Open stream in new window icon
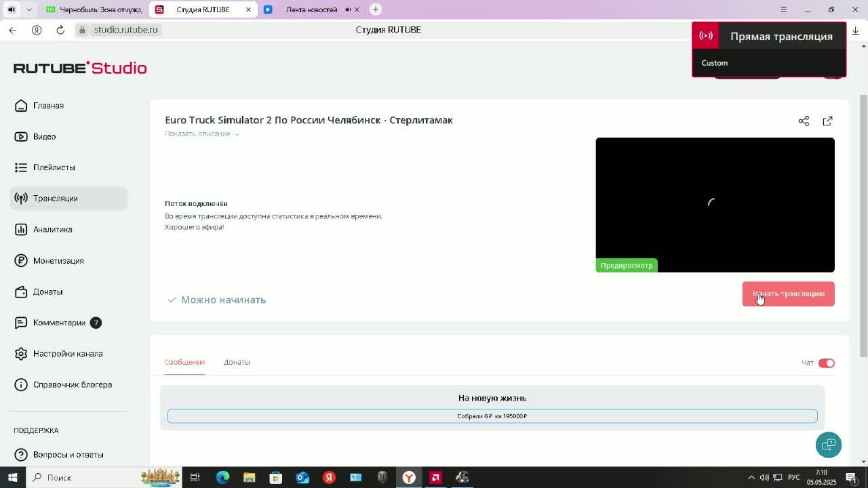Screen dimensions: 868x488 tap(827, 121)
